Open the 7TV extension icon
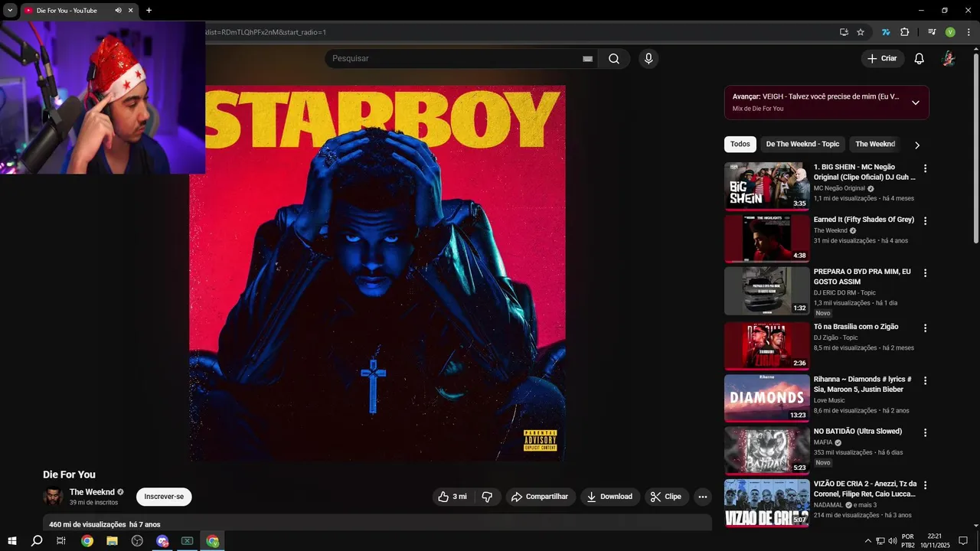980x551 pixels. pyautogui.click(x=886, y=32)
